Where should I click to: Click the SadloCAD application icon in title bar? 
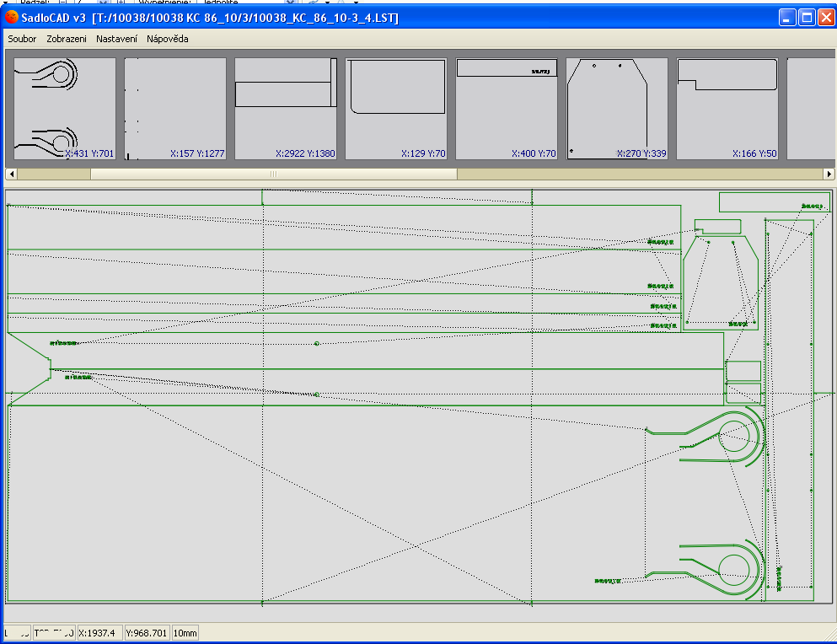pyautogui.click(x=11, y=17)
